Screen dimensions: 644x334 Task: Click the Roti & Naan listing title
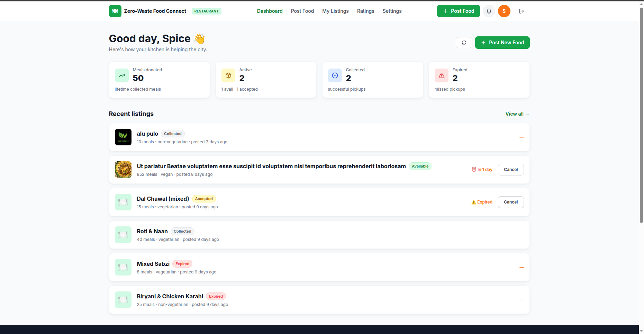[152, 231]
